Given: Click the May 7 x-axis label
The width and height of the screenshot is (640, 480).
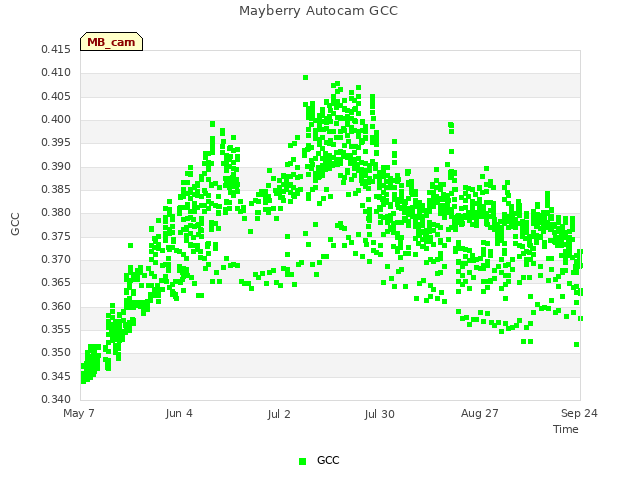Looking at the screenshot, I should point(79,413).
